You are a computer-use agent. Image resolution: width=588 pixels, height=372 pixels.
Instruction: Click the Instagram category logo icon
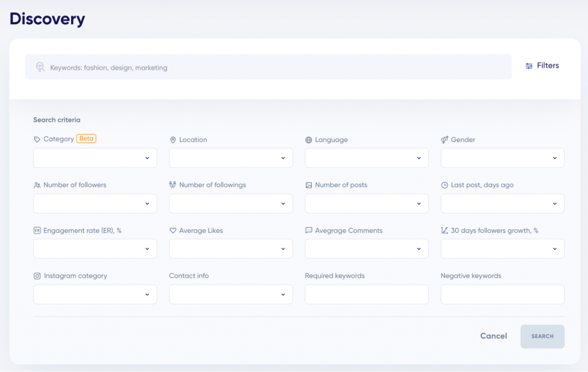[x=37, y=276]
